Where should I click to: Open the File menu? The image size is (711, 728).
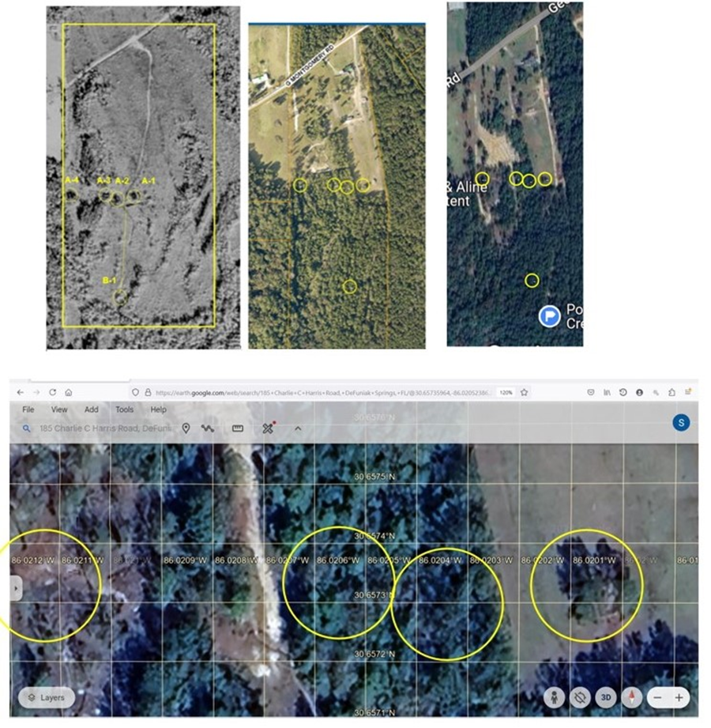coord(28,409)
